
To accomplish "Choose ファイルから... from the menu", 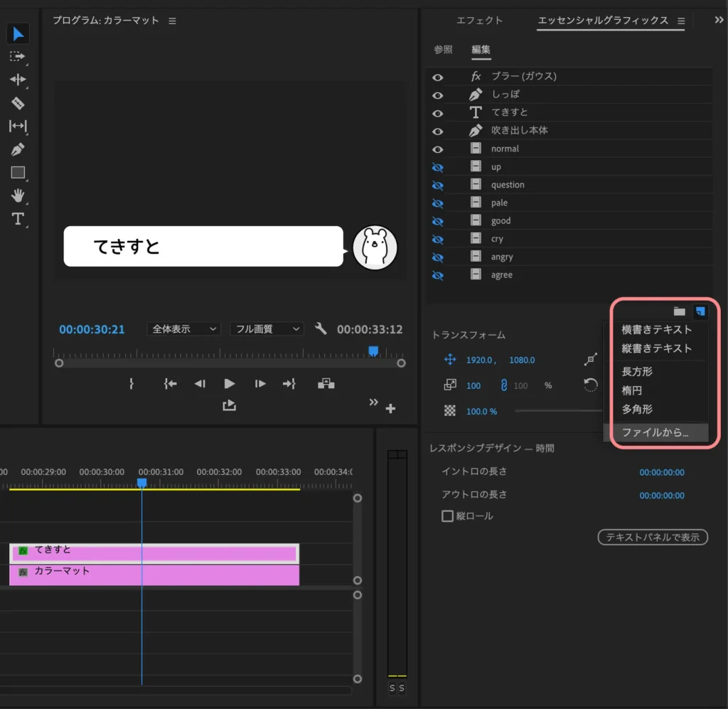I will [655, 432].
